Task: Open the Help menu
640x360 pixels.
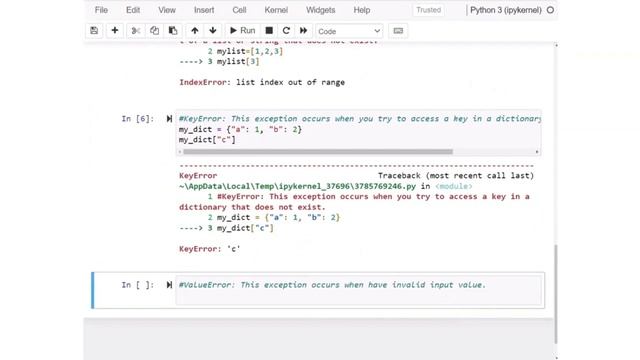Action: coord(362,10)
